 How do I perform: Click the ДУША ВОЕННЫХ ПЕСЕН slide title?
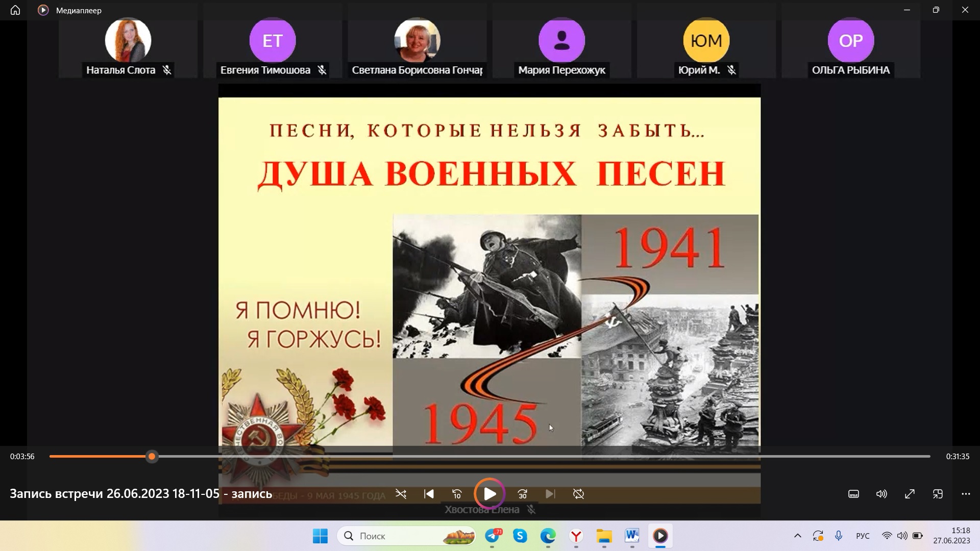click(491, 174)
